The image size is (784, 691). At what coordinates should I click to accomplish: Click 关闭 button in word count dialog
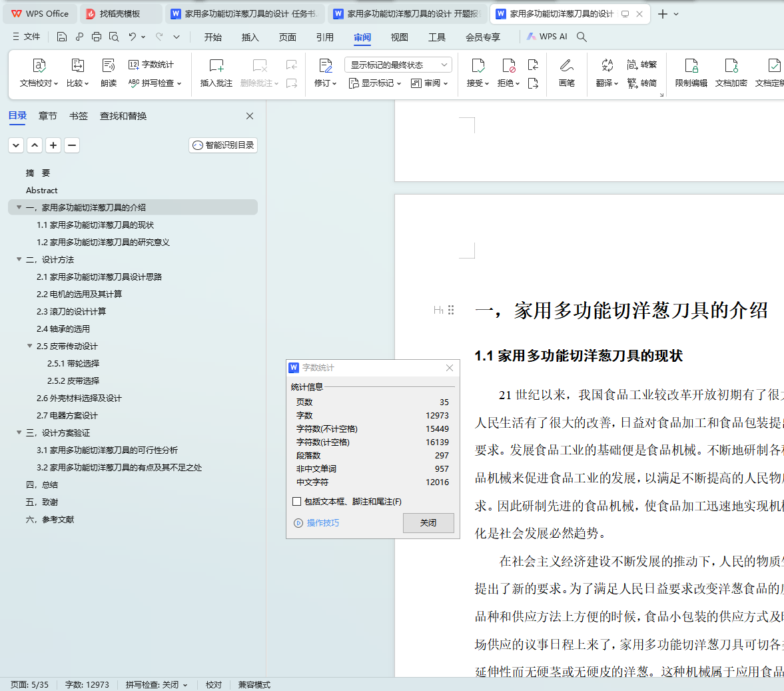click(x=428, y=523)
